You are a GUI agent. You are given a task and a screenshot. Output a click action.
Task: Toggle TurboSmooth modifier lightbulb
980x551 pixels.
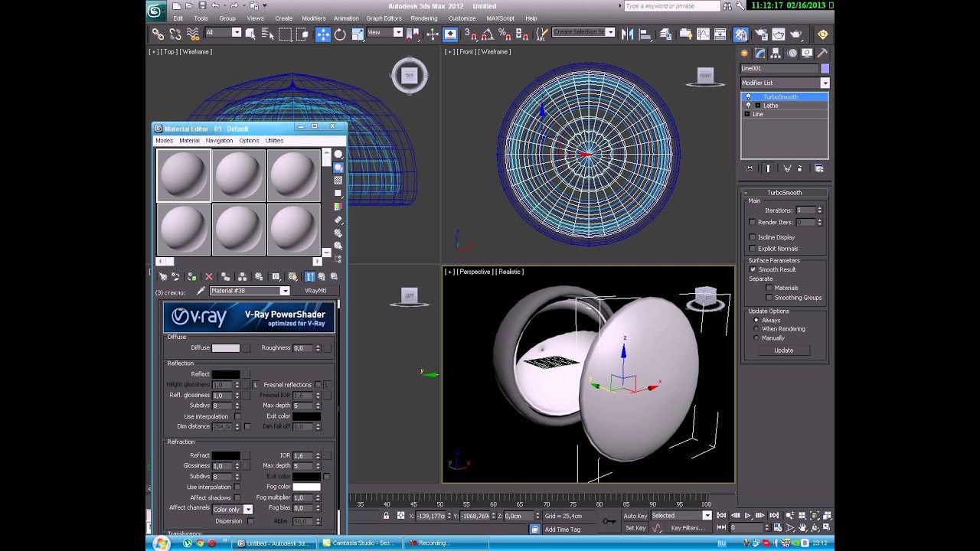coord(748,97)
